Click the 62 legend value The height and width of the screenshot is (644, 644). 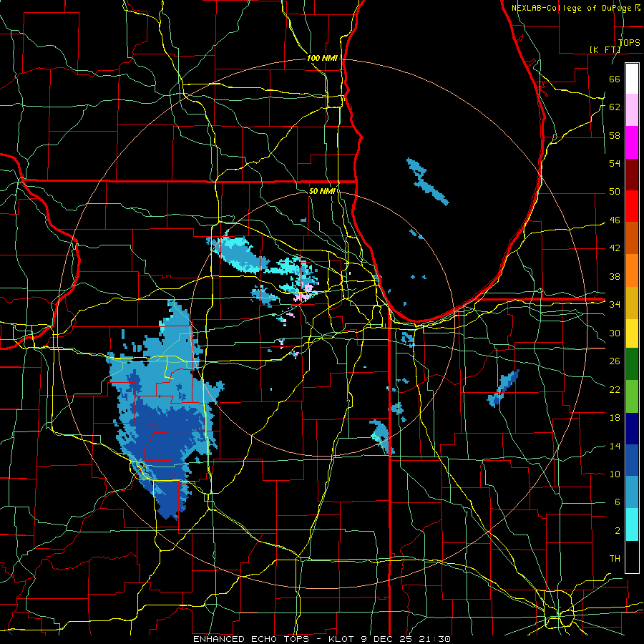615,107
